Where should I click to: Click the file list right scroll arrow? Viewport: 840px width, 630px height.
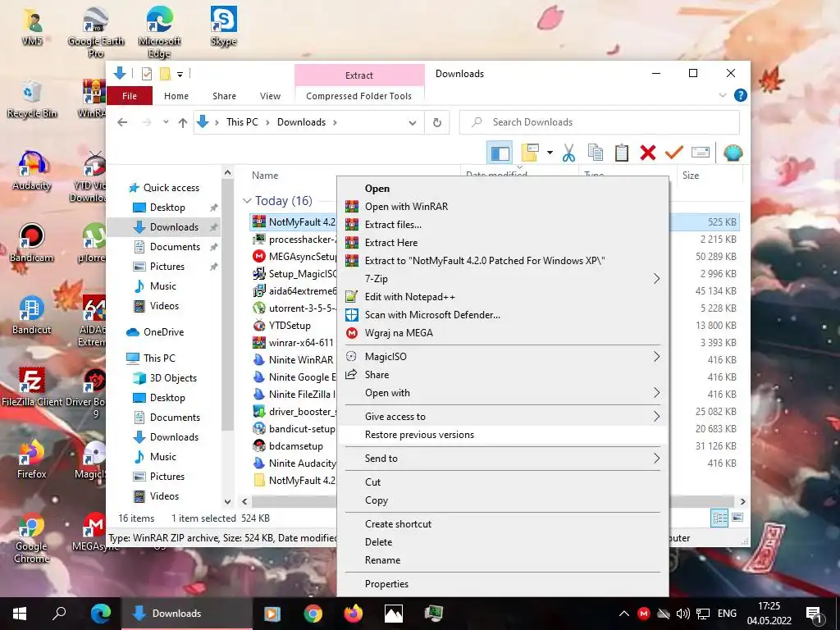point(742,501)
